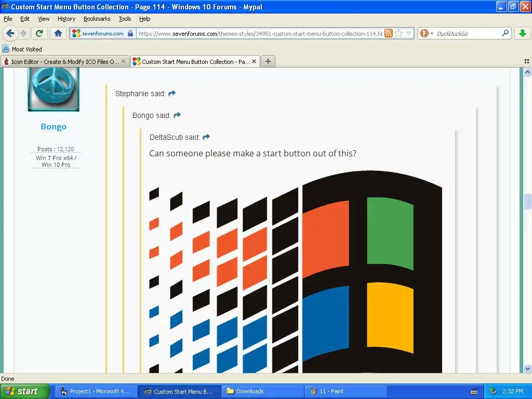Click the scrollbar up arrow

pos(527,72)
